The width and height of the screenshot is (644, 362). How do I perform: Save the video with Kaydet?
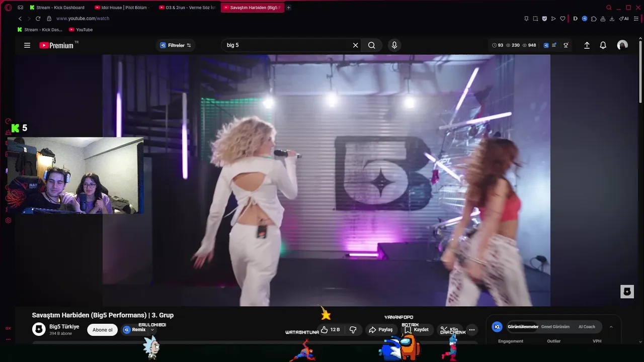(417, 330)
